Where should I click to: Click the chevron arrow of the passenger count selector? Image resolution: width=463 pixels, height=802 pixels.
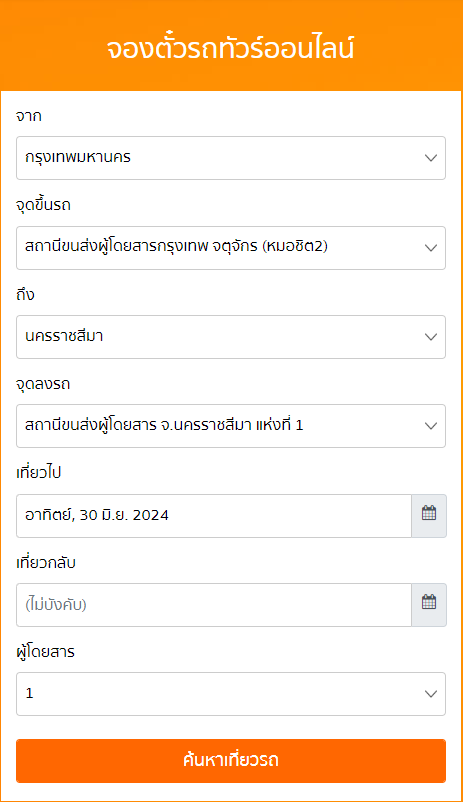pyautogui.click(x=431, y=694)
